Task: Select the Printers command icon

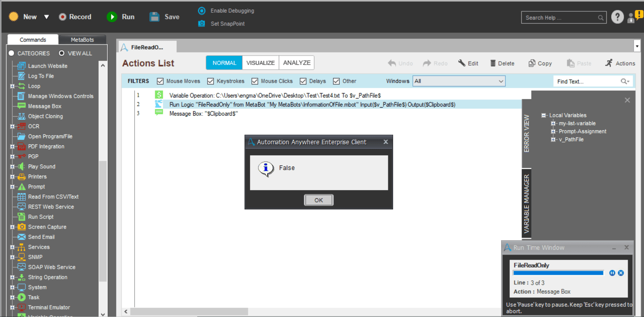Action: (x=21, y=177)
